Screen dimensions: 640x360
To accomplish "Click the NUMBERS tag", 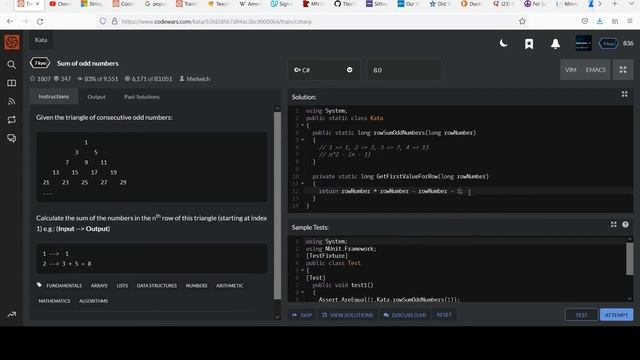I will (196, 286).
